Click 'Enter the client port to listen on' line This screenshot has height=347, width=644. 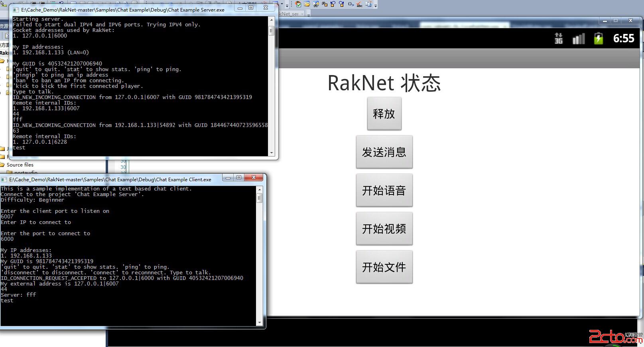[x=55, y=211]
